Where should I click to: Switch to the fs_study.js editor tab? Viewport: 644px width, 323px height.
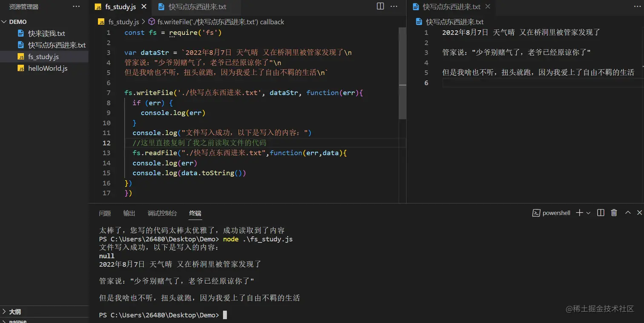click(x=121, y=6)
